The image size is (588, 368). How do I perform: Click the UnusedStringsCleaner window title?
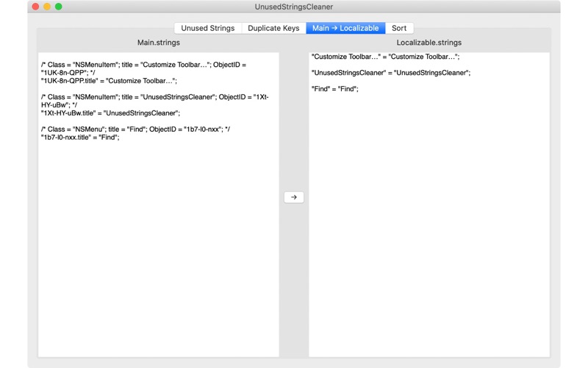(293, 7)
